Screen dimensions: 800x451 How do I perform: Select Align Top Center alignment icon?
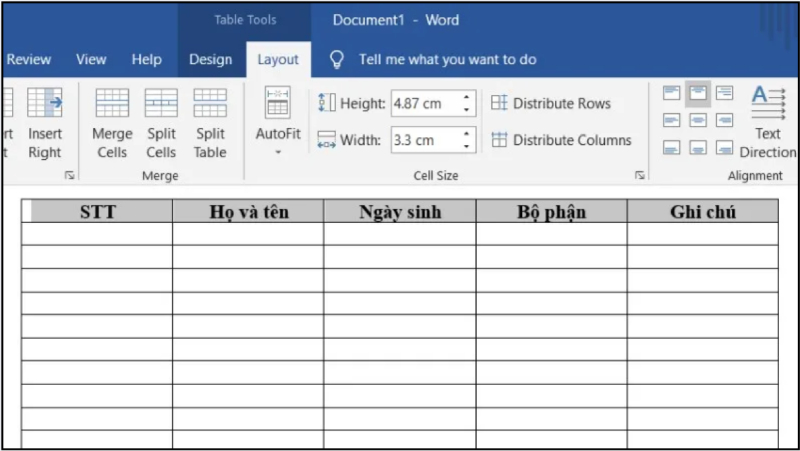coord(698,93)
